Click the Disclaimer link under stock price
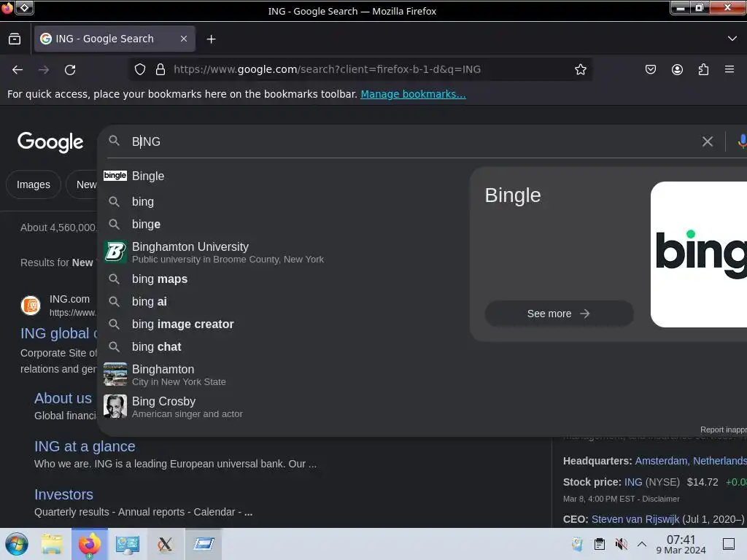The width and height of the screenshot is (747, 560). (661, 499)
